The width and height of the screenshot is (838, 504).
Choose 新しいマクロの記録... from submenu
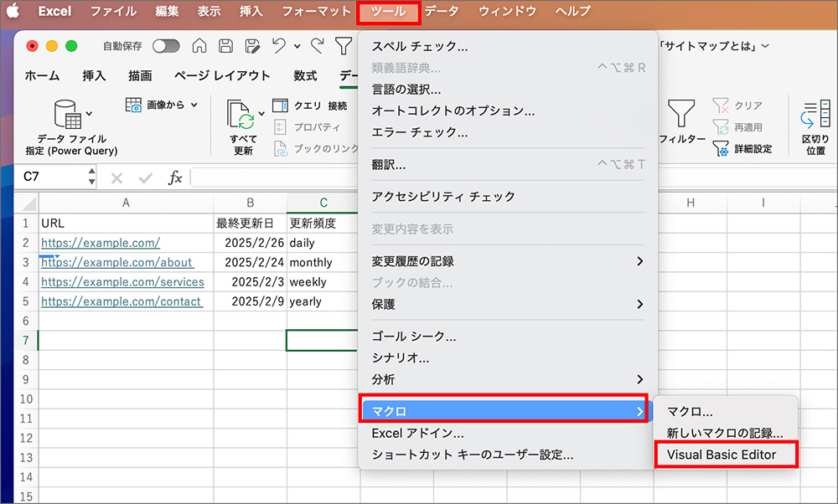click(x=725, y=434)
